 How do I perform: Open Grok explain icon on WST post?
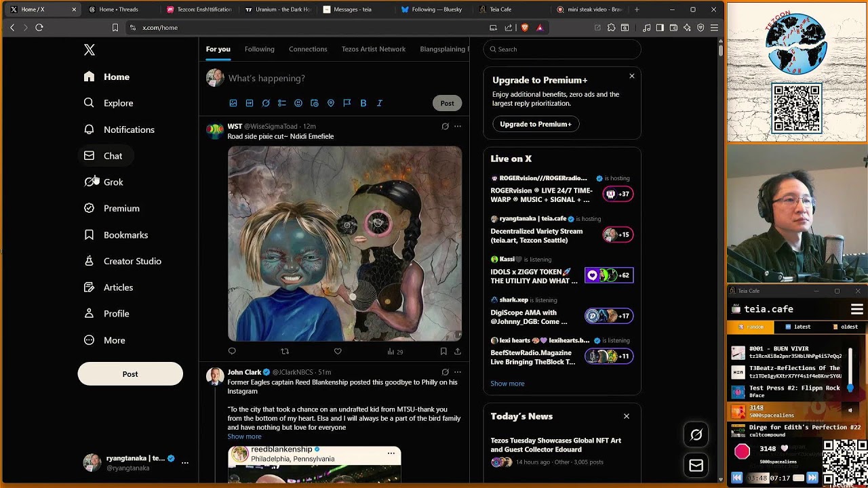(445, 126)
